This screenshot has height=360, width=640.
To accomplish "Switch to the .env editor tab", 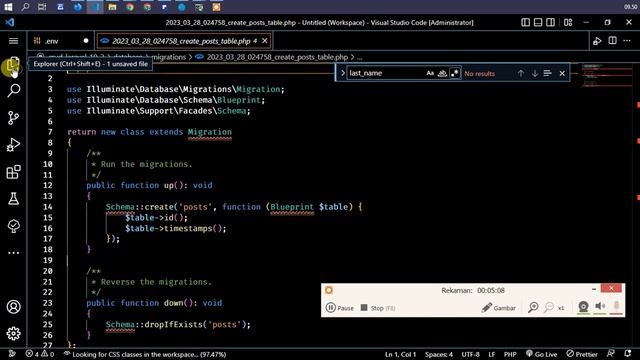I will (x=61, y=41).
